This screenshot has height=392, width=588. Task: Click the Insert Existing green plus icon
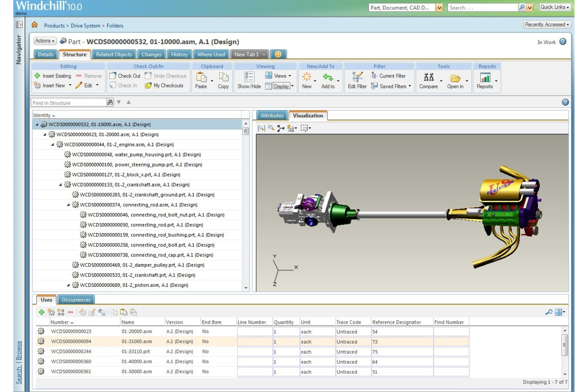[37, 75]
